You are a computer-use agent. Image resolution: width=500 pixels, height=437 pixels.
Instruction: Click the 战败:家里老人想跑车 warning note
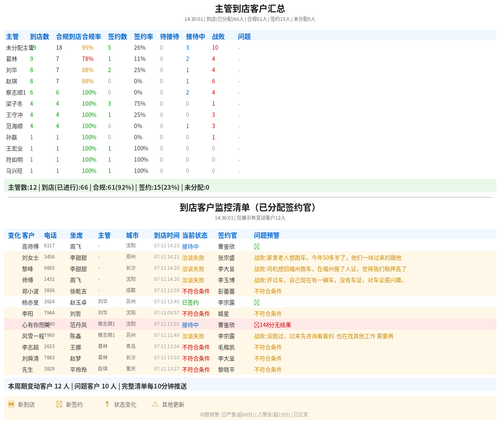point(328,258)
